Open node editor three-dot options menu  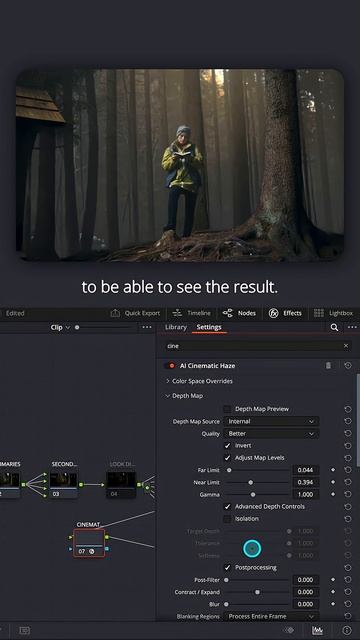(147, 327)
